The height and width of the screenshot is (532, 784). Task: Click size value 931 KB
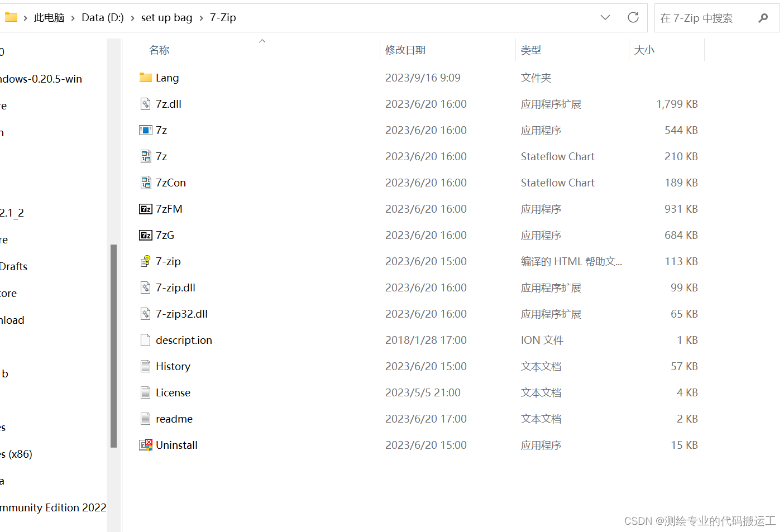click(681, 209)
